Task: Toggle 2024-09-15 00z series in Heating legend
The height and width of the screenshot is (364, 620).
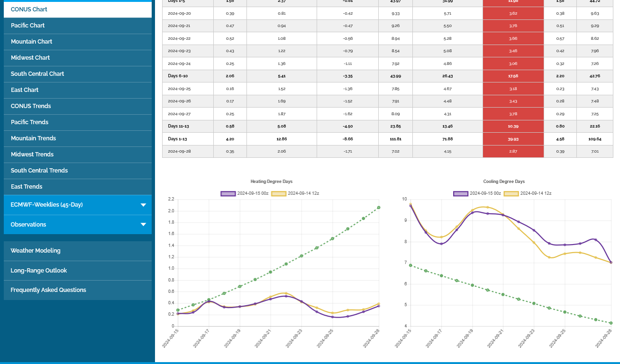Action: pyautogui.click(x=242, y=193)
